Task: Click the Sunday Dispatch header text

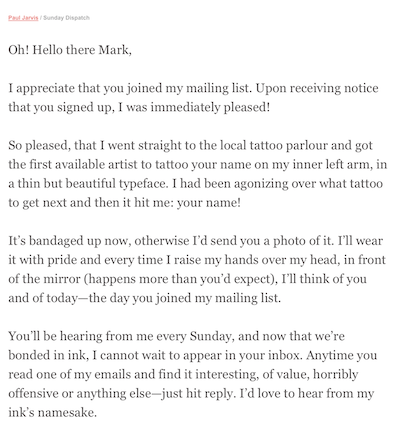Action: [x=66, y=18]
